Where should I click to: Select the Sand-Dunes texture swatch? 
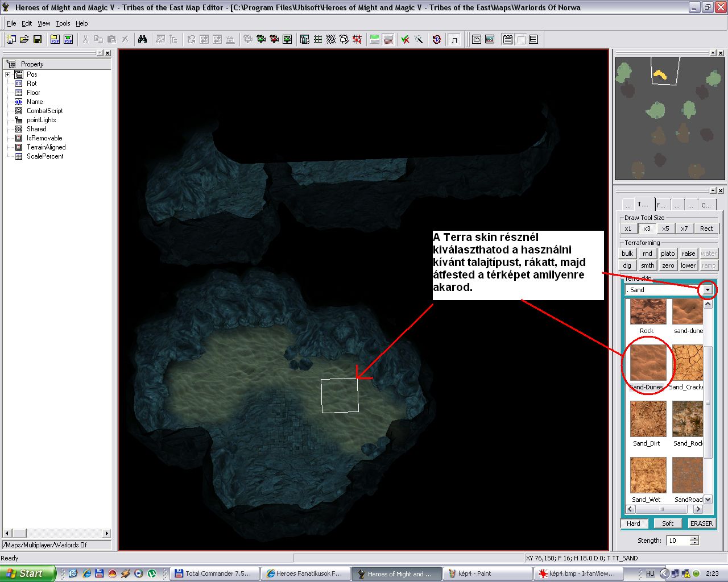[x=648, y=363]
